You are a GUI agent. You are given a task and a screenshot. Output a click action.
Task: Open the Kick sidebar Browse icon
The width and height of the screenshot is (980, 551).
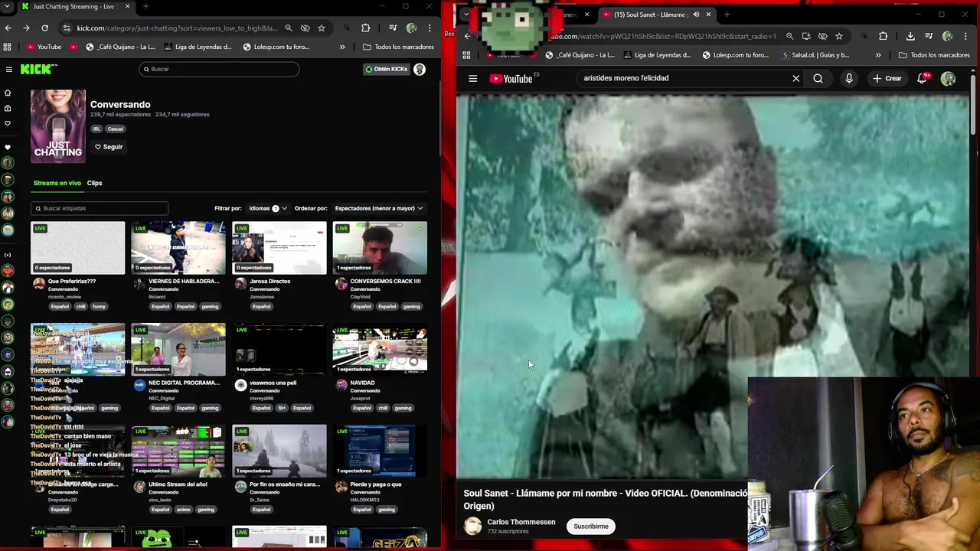[x=8, y=108]
